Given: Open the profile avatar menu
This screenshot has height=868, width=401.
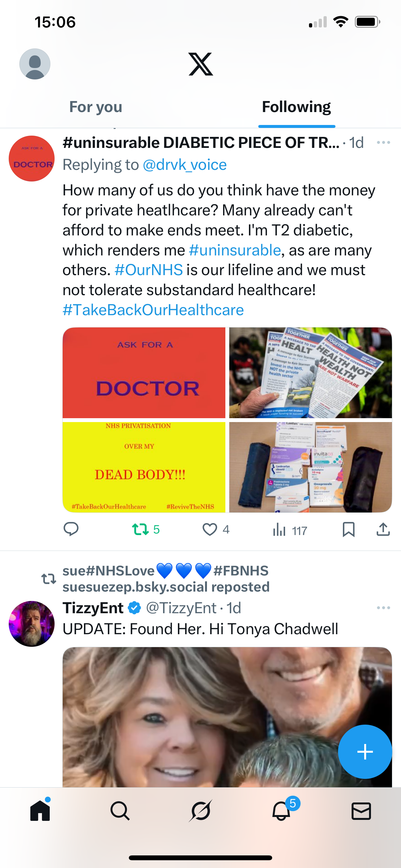Looking at the screenshot, I should point(35,64).
